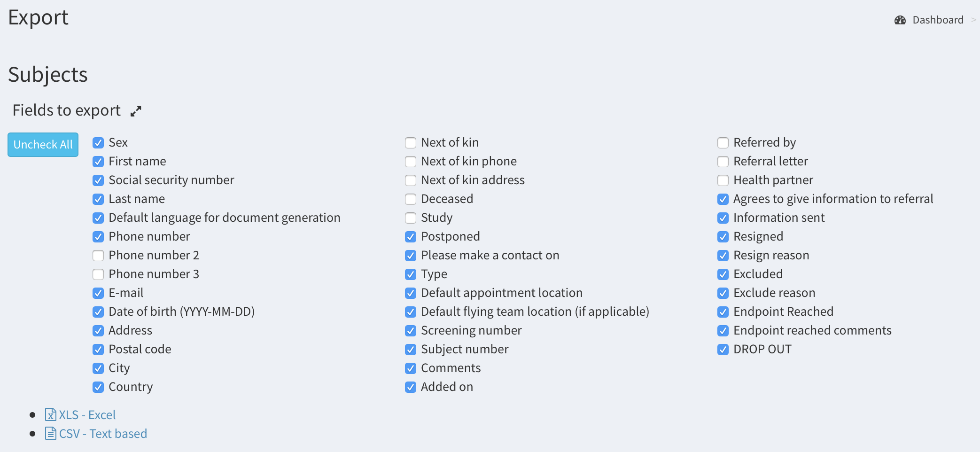The image size is (980, 452).
Task: Enable the Phone number 2 checkbox
Action: click(98, 256)
